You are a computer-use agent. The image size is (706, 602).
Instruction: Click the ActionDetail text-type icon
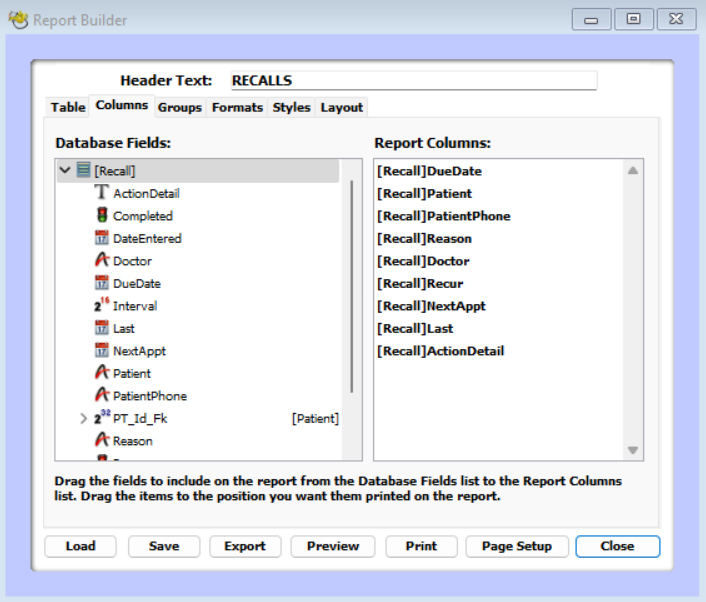click(x=102, y=192)
